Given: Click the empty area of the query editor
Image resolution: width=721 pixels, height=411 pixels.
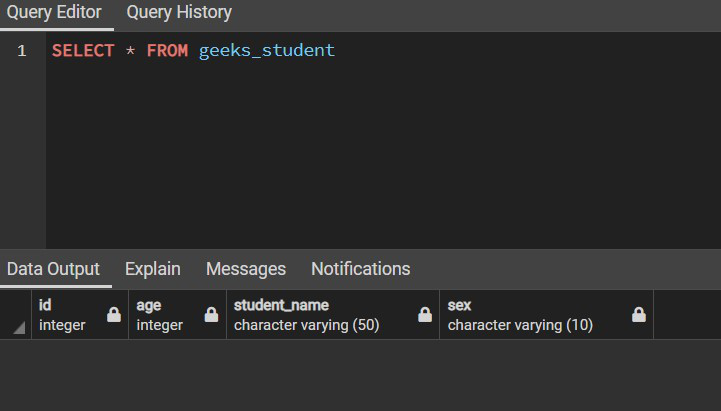Looking at the screenshot, I should 380,160.
